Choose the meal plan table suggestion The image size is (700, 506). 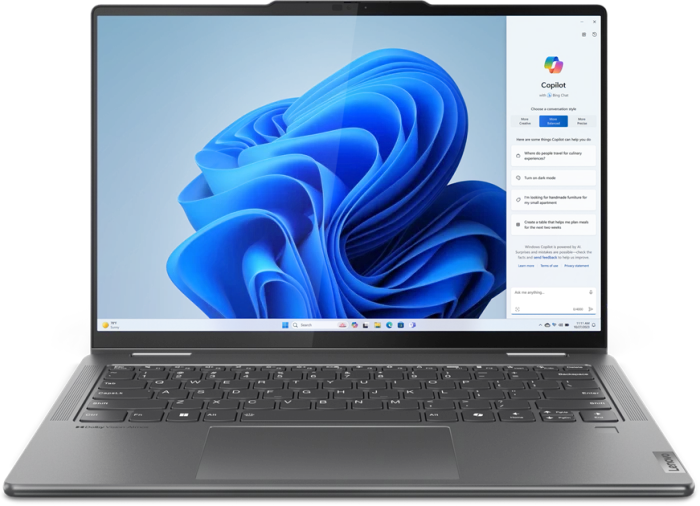pos(553,225)
